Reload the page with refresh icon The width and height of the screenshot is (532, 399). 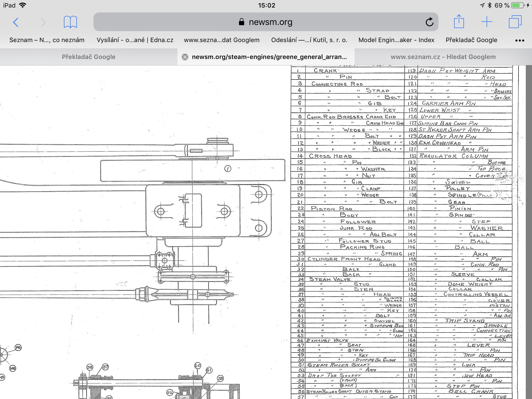(429, 22)
